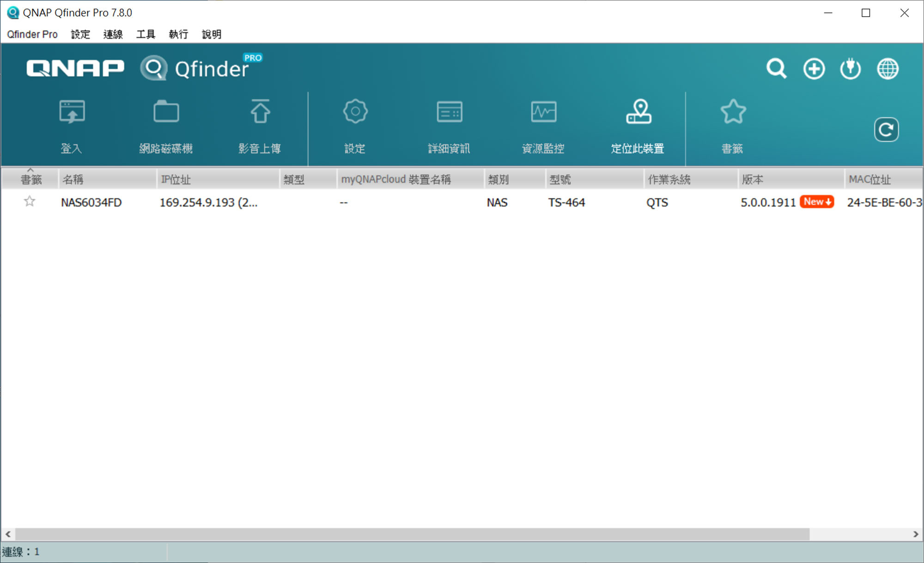
Task: Click MAC address 24-5E-BE-60 cell
Action: [x=884, y=202]
